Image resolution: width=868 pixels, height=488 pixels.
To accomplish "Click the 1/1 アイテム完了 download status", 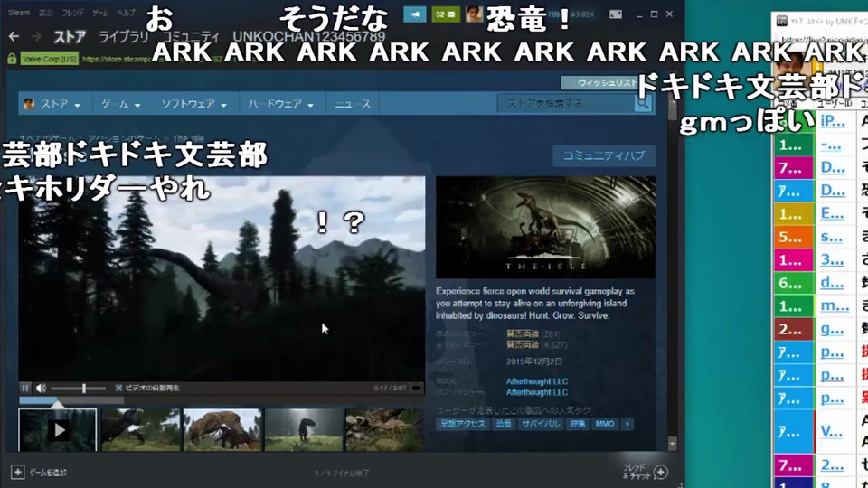I will pyautogui.click(x=342, y=473).
